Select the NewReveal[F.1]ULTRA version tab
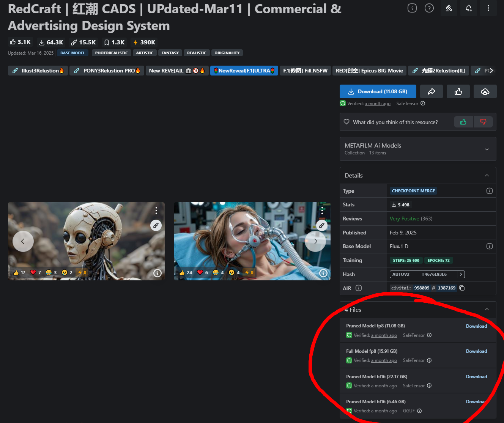This screenshot has width=504, height=423. click(244, 71)
